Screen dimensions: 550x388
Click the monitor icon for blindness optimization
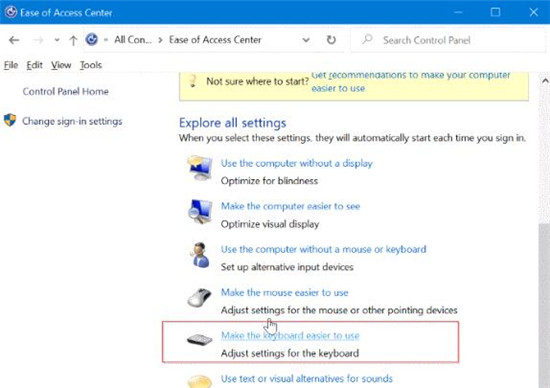(200, 168)
